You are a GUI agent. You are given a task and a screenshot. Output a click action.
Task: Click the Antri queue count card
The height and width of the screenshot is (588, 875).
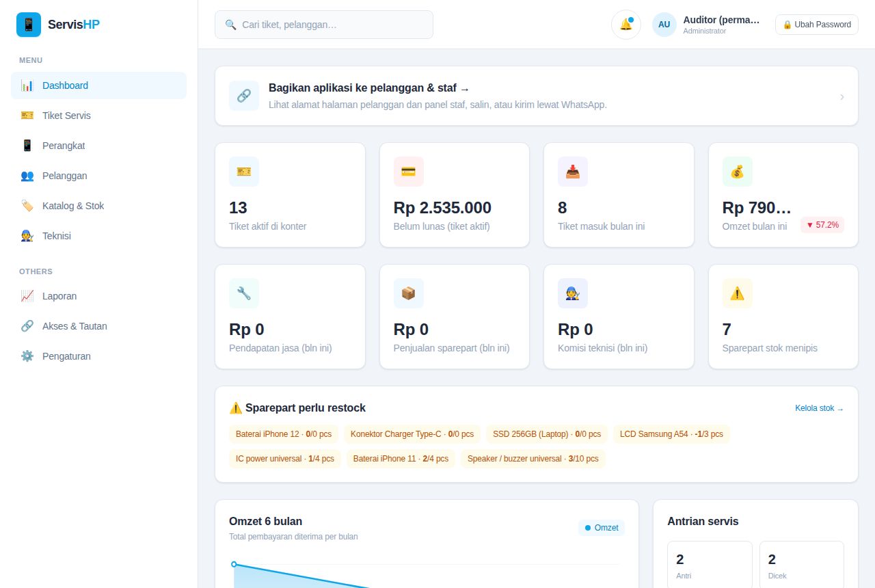coord(710,565)
